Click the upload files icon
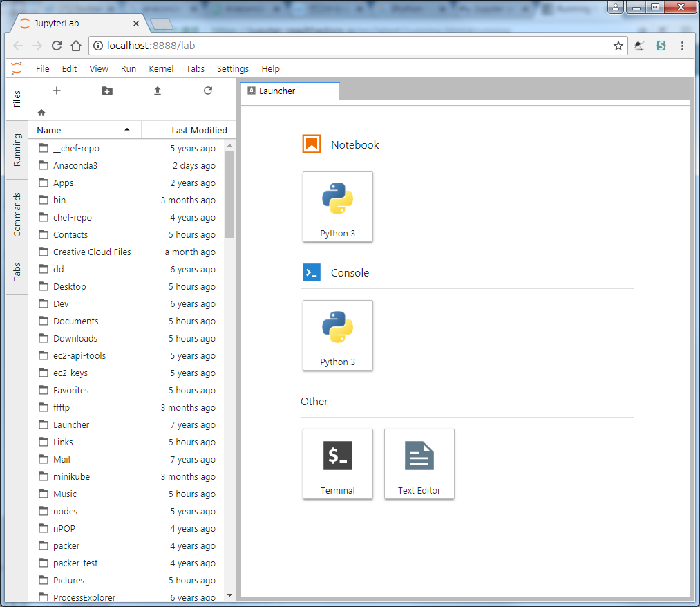700x607 pixels. [158, 91]
